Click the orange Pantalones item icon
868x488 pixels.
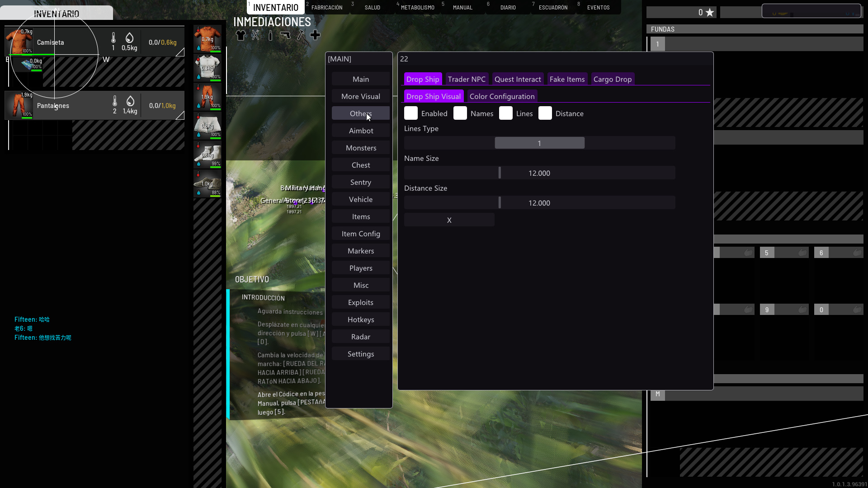click(19, 104)
